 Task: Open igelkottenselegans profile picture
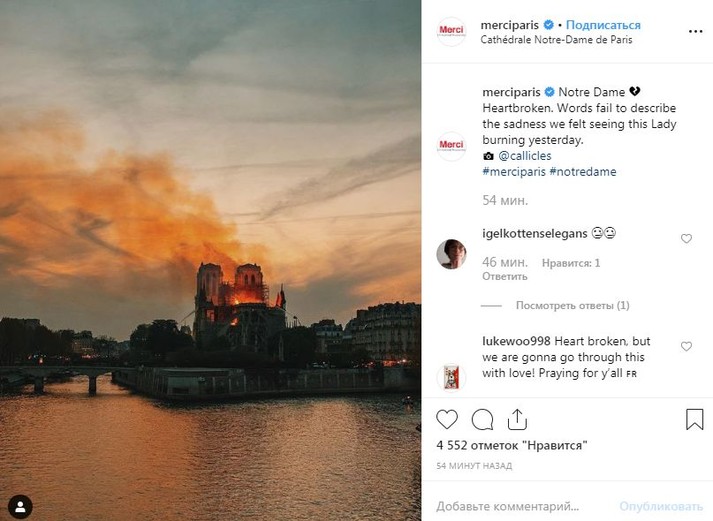click(451, 254)
